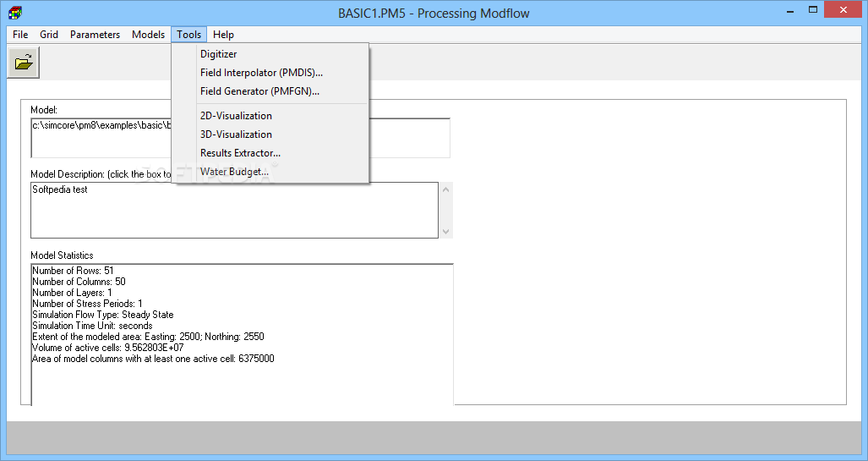This screenshot has width=868, height=461.
Task: Launch Field Generator (PMFGN)
Action: pyautogui.click(x=270, y=91)
